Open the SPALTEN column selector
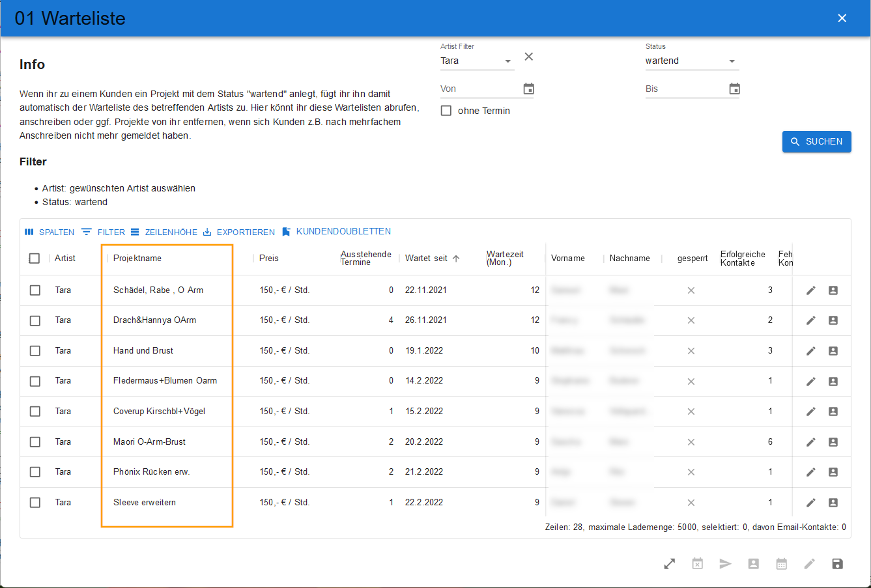This screenshot has width=871, height=588. [x=50, y=232]
